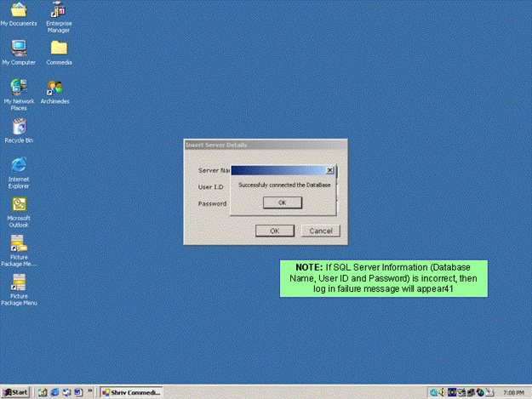Cancel the Insert Server Details dialog
532x399 pixels.
[321, 231]
